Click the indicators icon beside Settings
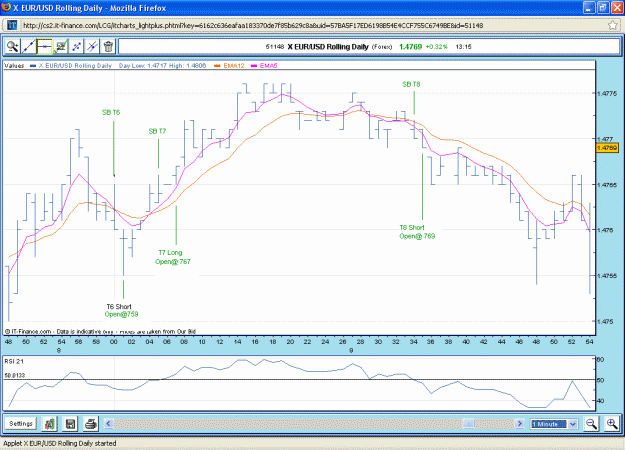 click(x=50, y=423)
